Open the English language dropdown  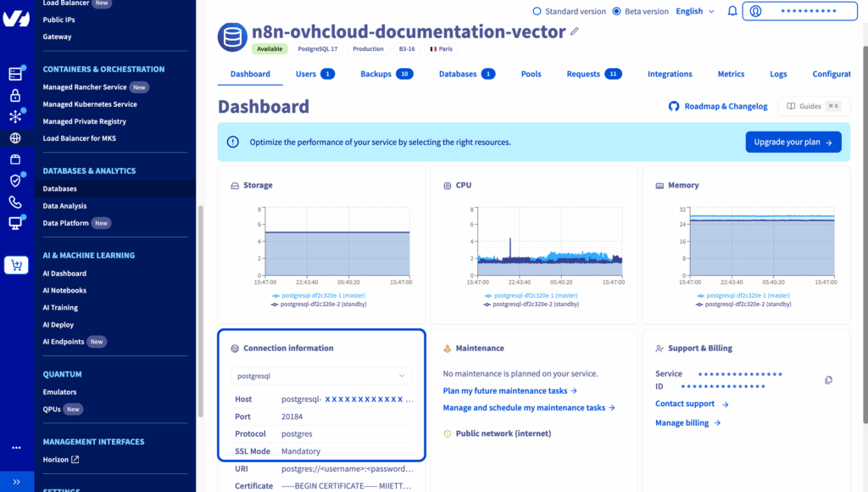(x=694, y=11)
